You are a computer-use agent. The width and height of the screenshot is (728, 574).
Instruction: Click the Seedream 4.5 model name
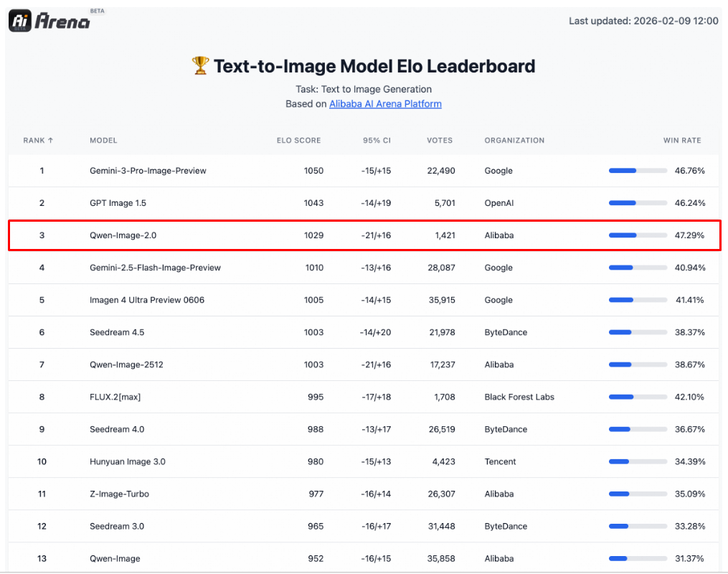[117, 332]
